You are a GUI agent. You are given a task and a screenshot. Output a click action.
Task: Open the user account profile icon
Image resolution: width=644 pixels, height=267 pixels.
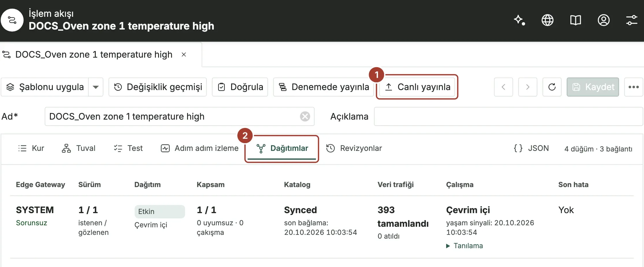[x=604, y=20]
